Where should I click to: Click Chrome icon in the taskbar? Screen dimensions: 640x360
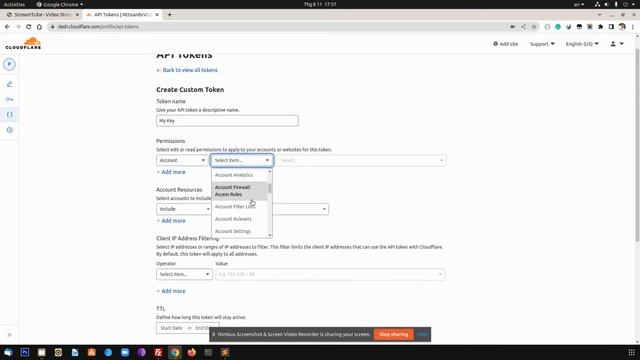[175, 352]
